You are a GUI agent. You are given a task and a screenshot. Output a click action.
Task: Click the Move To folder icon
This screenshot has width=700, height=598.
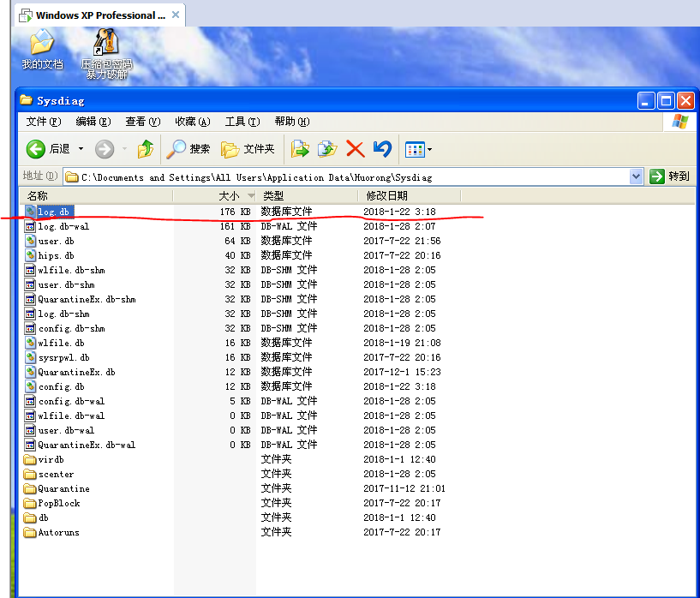click(300, 149)
